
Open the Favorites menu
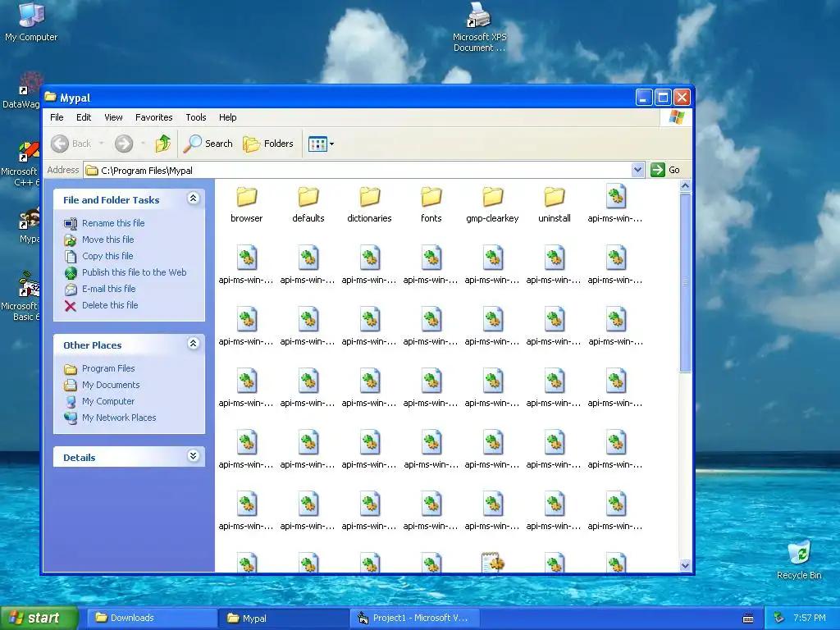[153, 117]
